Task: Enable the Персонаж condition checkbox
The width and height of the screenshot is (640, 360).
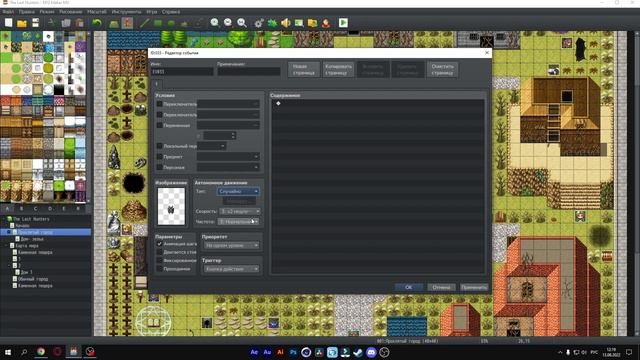Action: pyautogui.click(x=160, y=167)
